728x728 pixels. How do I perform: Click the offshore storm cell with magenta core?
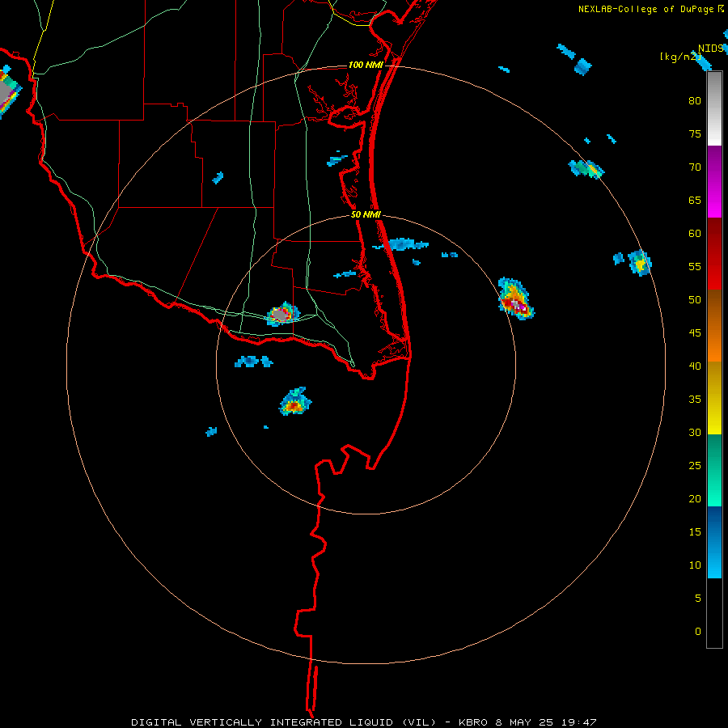[x=516, y=298]
